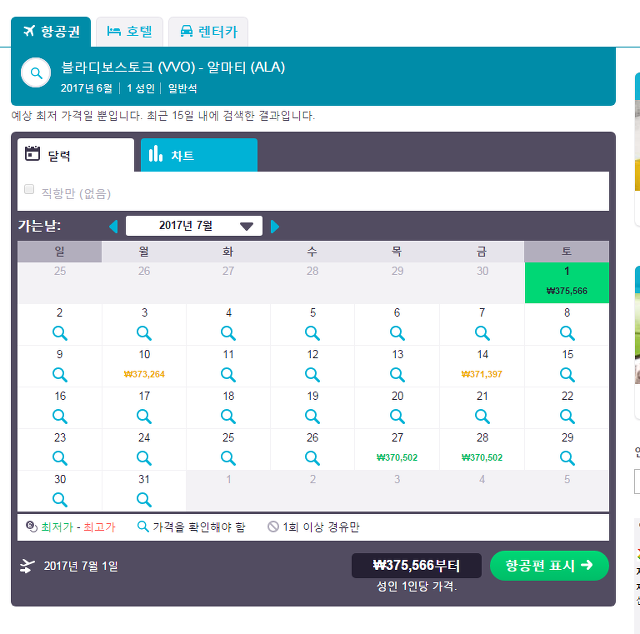Check price for July 20

tap(397, 416)
